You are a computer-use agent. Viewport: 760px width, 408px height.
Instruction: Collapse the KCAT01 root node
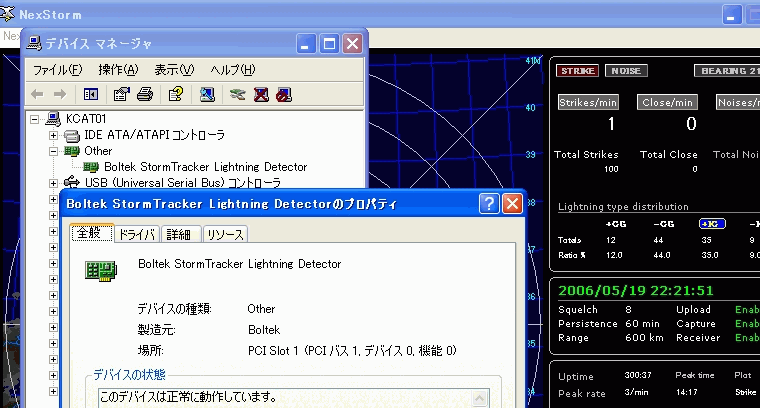[x=36, y=119]
